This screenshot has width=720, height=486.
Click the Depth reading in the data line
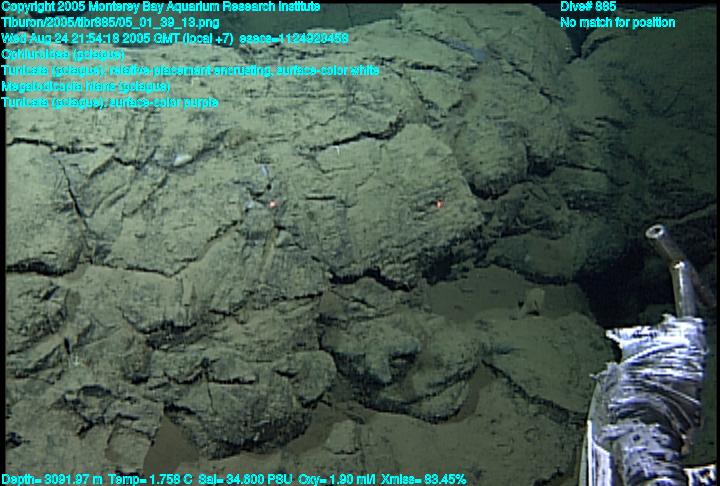tap(52, 479)
